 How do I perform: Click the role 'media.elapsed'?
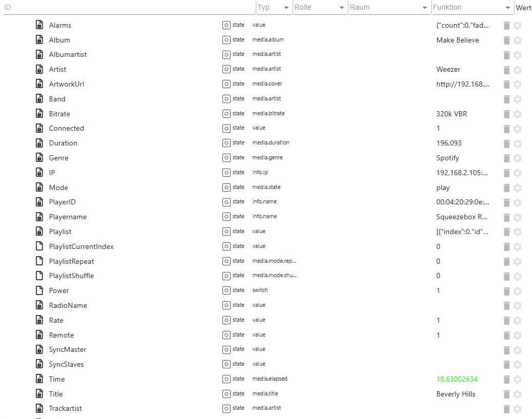point(270,379)
